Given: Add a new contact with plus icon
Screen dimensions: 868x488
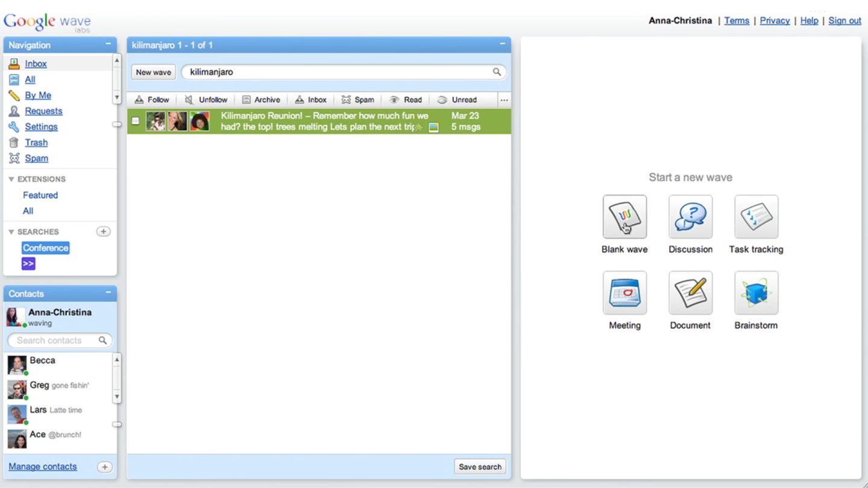Looking at the screenshot, I should [104, 467].
